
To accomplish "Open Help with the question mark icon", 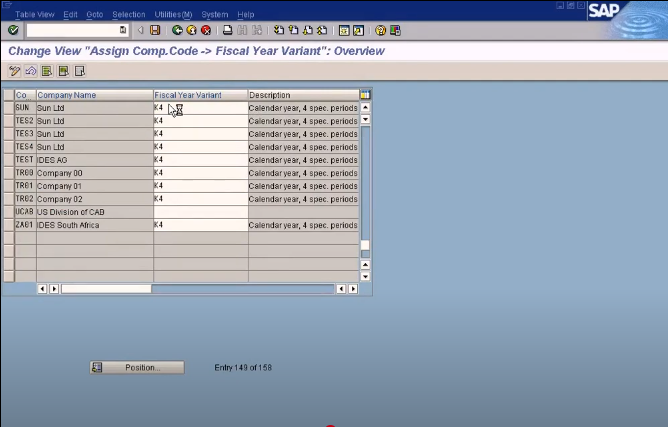I will 380,30.
